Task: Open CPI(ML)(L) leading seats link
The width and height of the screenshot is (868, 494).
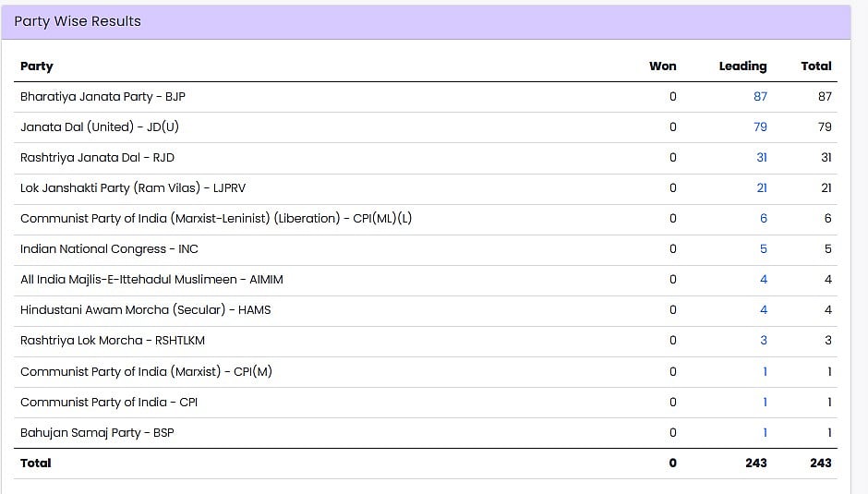Action: [x=763, y=218]
